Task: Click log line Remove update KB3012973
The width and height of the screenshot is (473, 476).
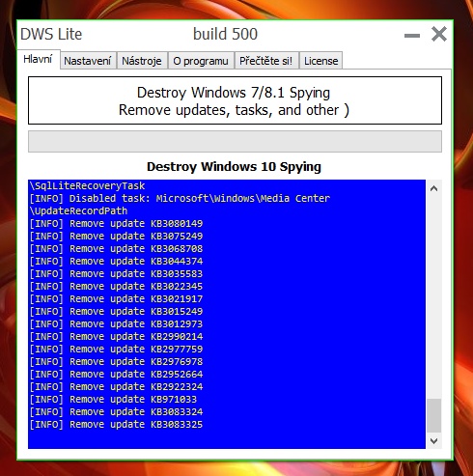Action: pos(116,324)
